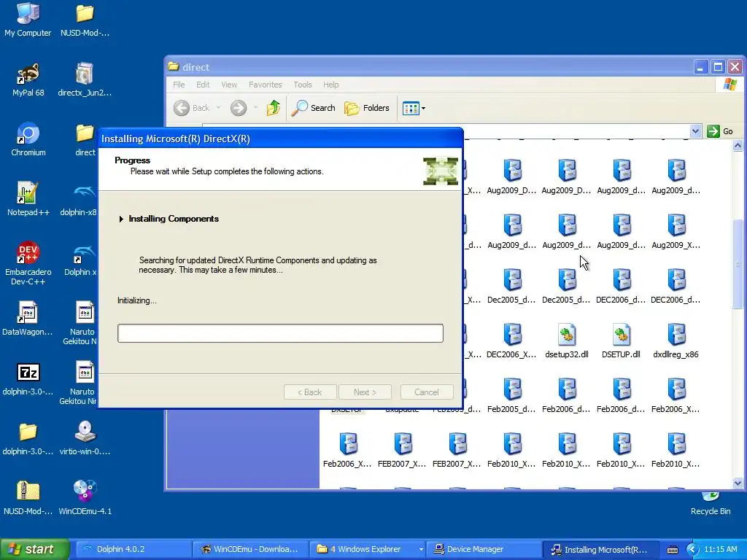Click Go button beside the address bar
The width and height of the screenshot is (747, 560).
pyautogui.click(x=720, y=131)
